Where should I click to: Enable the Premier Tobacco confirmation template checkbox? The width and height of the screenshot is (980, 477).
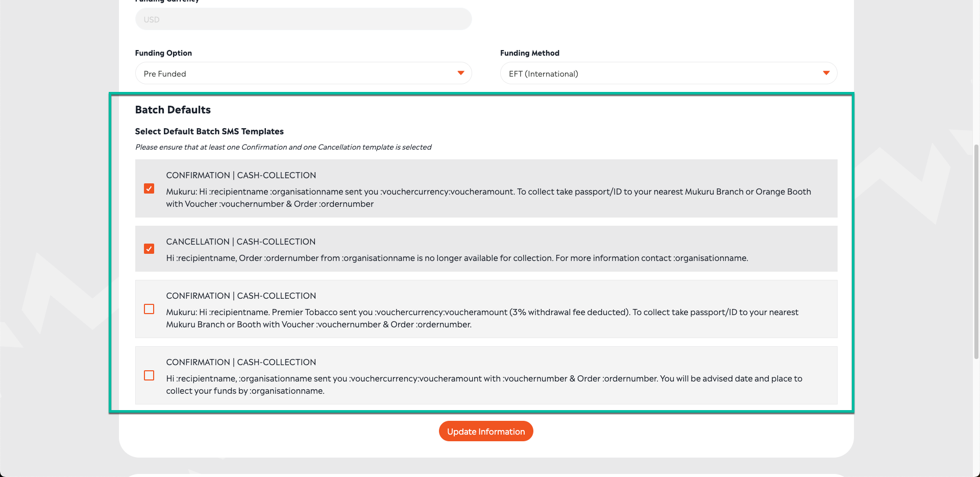[149, 309]
